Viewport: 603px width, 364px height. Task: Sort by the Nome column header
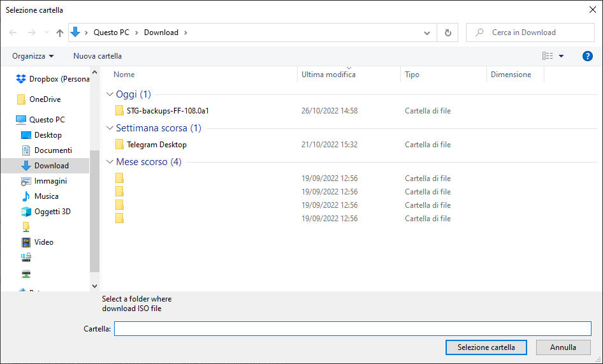click(124, 75)
